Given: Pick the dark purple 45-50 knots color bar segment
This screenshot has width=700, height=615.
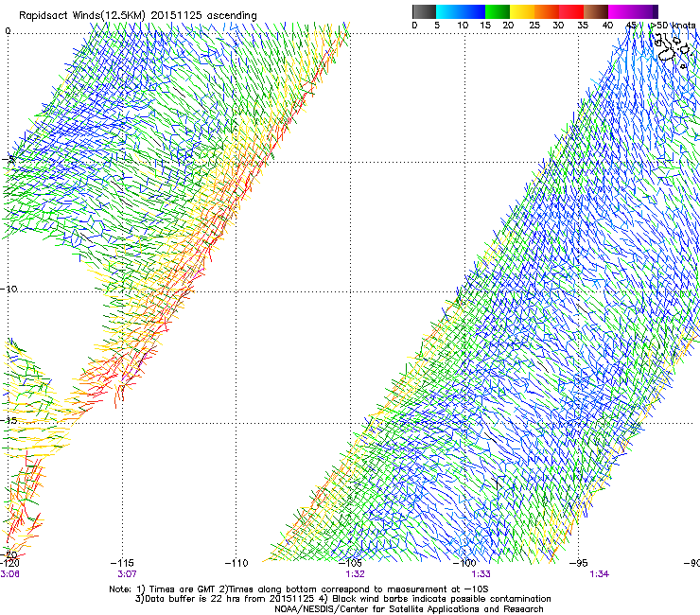Looking at the screenshot, I should pyautogui.click(x=645, y=11).
